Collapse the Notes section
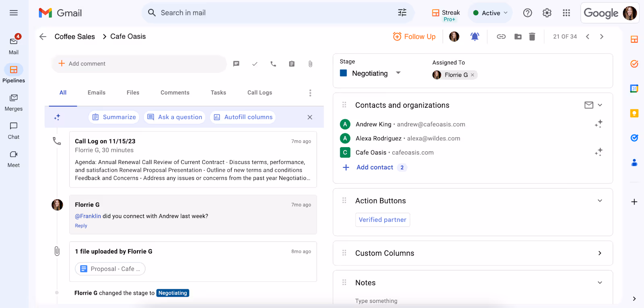 point(600,283)
